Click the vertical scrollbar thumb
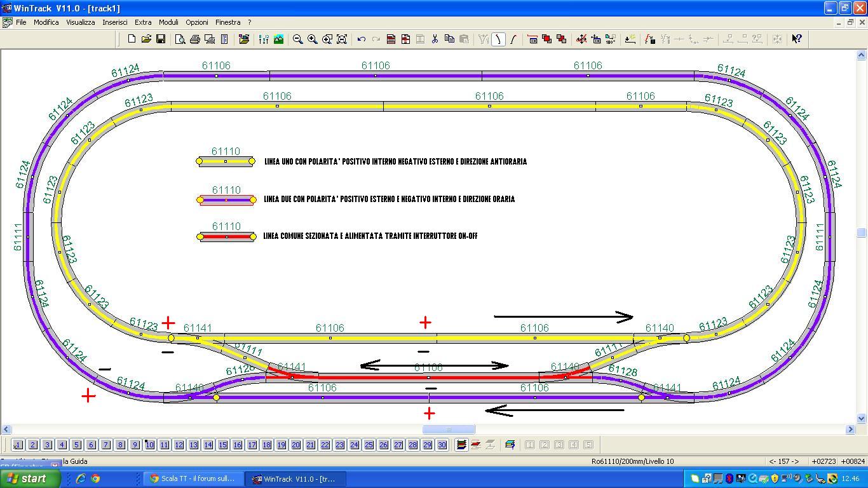The height and width of the screenshot is (488, 868). coord(862,233)
